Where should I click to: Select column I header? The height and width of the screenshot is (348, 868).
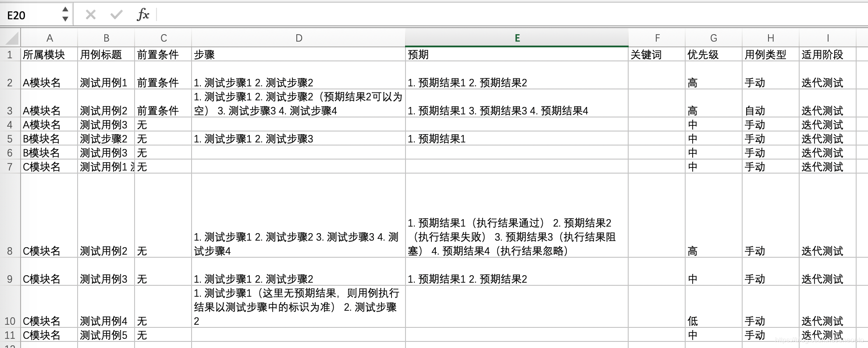pos(828,38)
